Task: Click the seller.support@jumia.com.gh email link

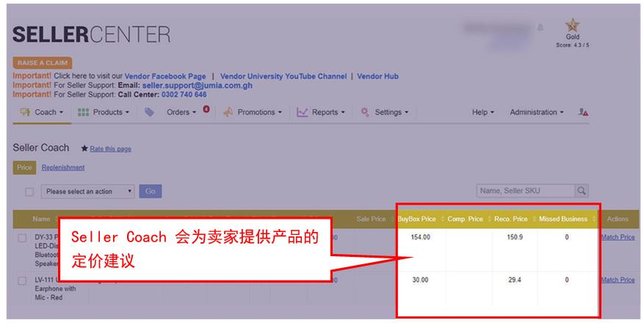Action: [x=197, y=85]
